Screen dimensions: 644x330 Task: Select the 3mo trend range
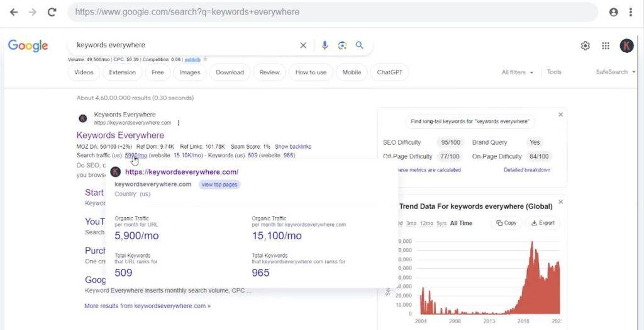click(411, 223)
